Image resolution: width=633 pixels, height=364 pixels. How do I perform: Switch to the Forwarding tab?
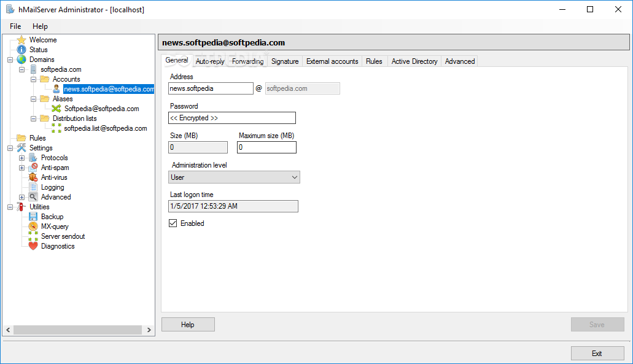[x=247, y=61]
